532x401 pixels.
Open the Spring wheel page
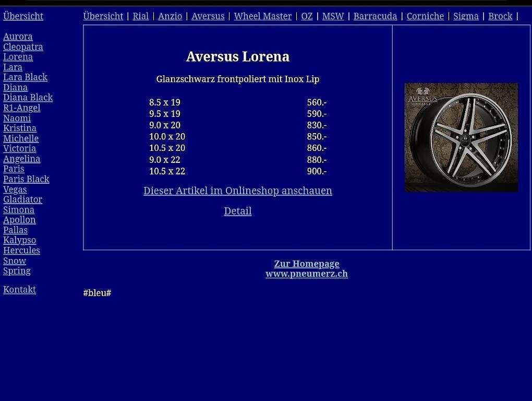coord(17,271)
